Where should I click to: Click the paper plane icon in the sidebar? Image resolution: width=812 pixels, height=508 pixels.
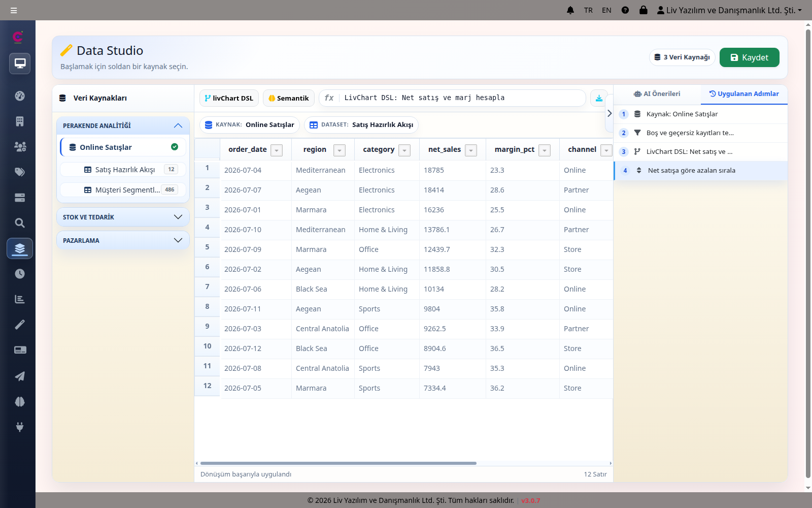pyautogui.click(x=20, y=376)
